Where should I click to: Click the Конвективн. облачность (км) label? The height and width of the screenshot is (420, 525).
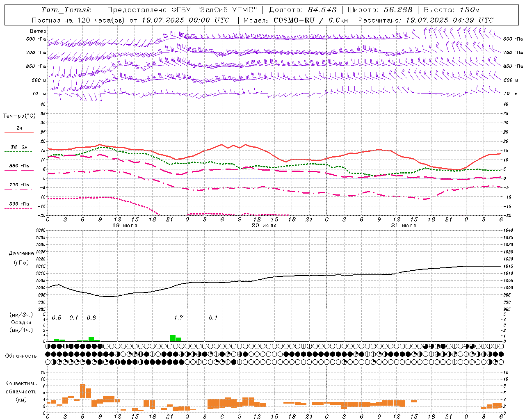point(21,391)
